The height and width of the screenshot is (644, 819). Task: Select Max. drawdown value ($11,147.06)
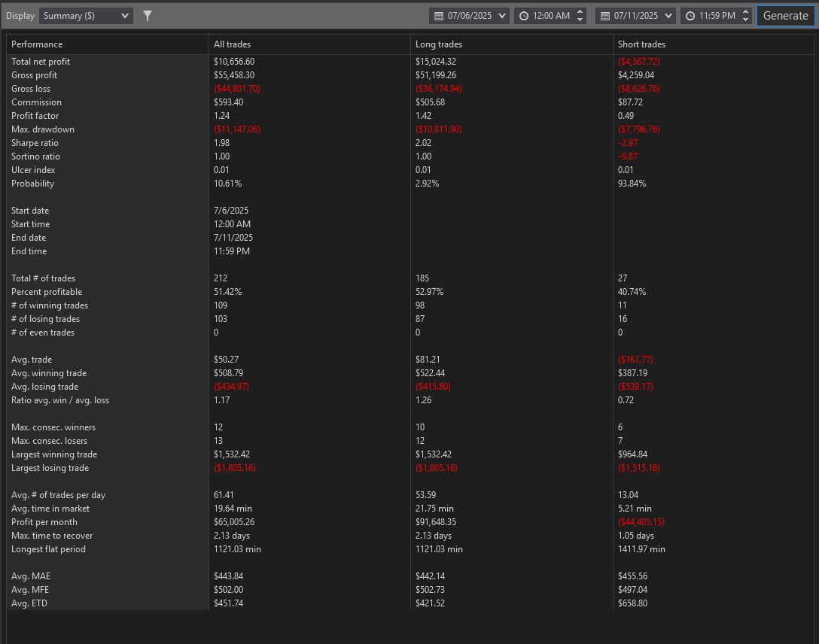click(236, 129)
